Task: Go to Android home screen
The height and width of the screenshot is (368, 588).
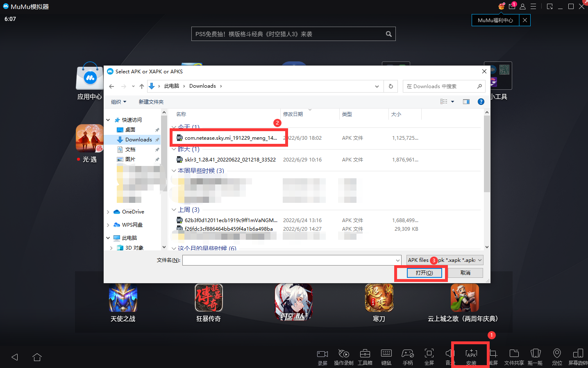Action: click(37, 357)
